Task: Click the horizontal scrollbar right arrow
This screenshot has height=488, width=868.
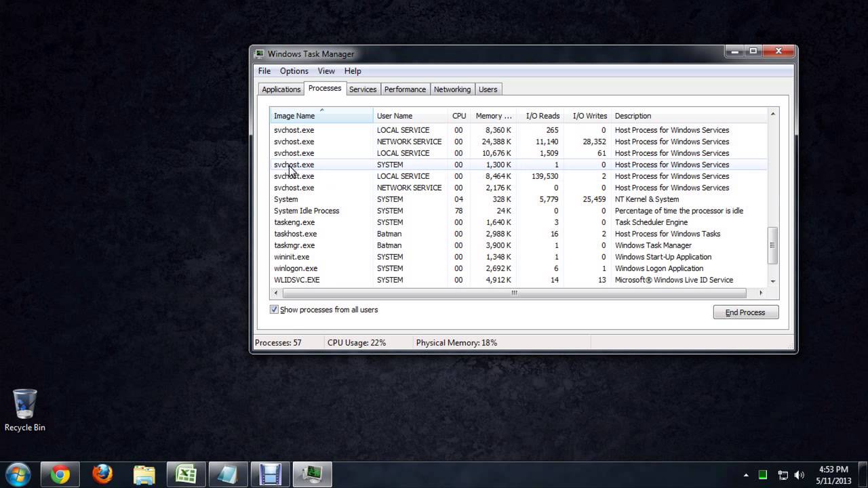Action: coord(761,293)
